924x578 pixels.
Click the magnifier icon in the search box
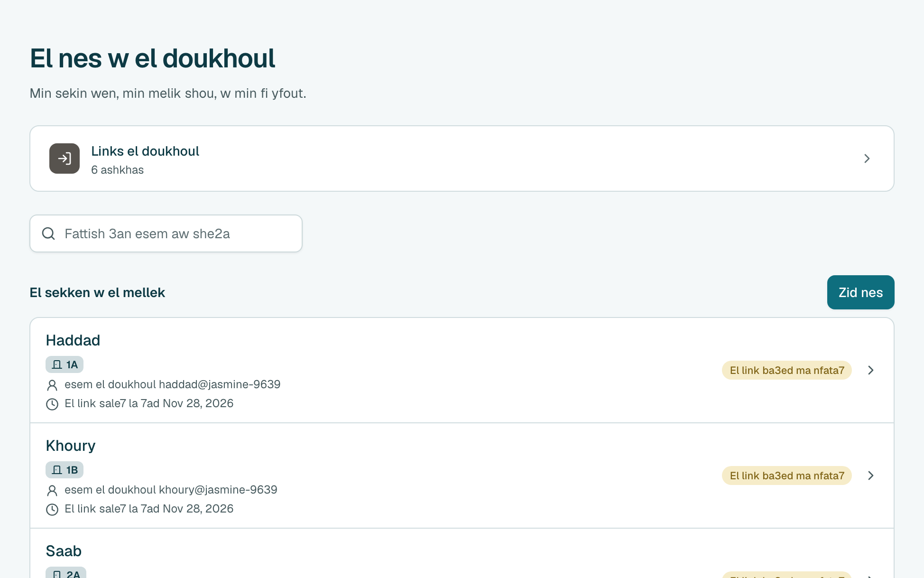(48, 233)
